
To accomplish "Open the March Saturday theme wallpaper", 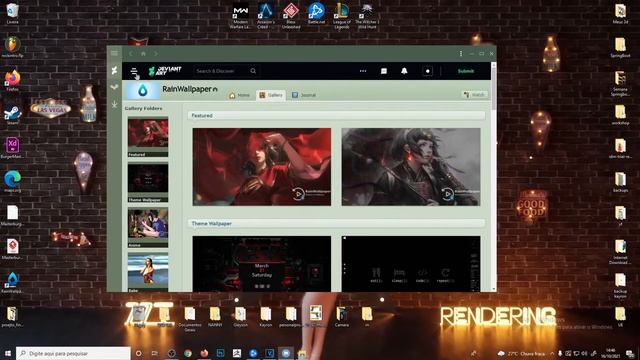I will [262, 264].
